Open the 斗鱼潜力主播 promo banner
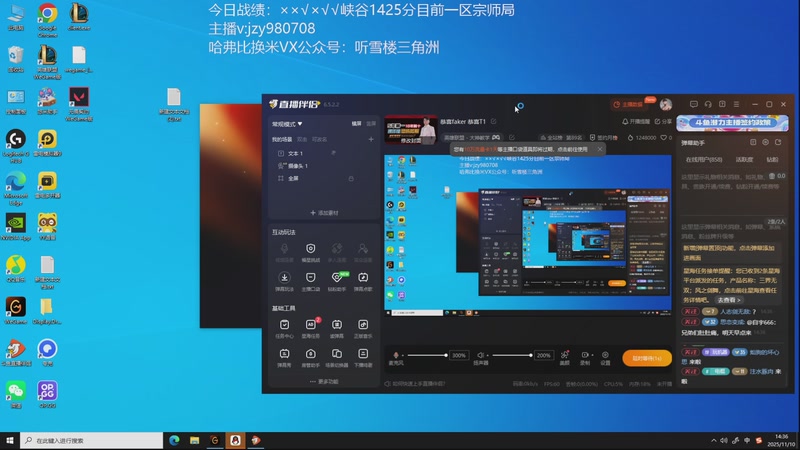Viewport: 800px width, 450px height. pyautogui.click(x=732, y=123)
